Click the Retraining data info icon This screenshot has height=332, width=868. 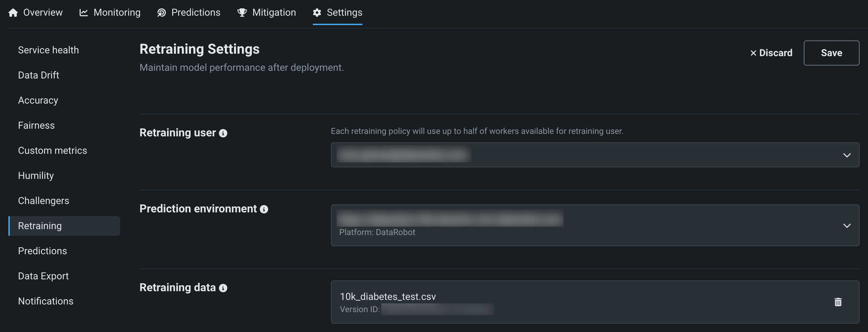pyautogui.click(x=223, y=288)
